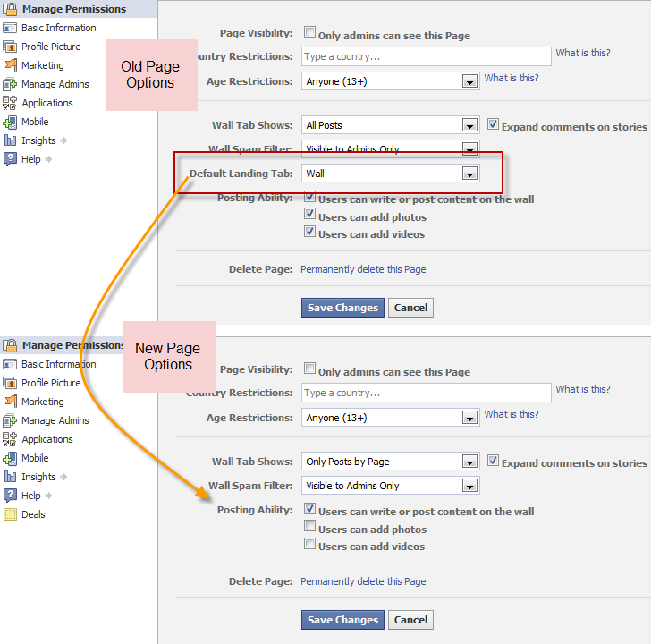
Task: Enable 'Users can add photos' in new options
Action: [309, 526]
